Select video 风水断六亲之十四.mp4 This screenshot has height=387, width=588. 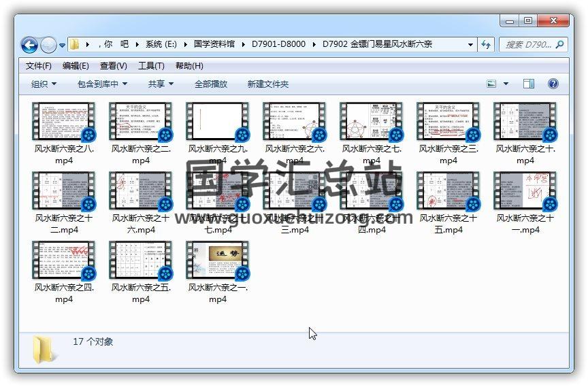(x=372, y=202)
